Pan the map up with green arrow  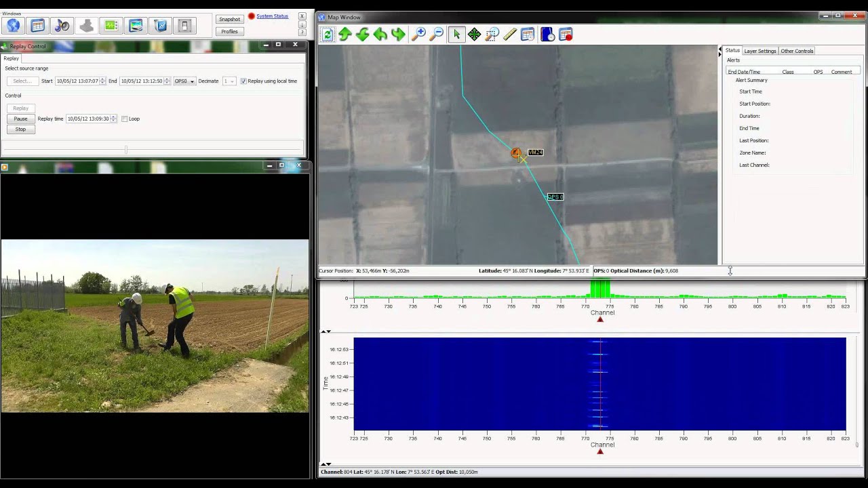(345, 34)
